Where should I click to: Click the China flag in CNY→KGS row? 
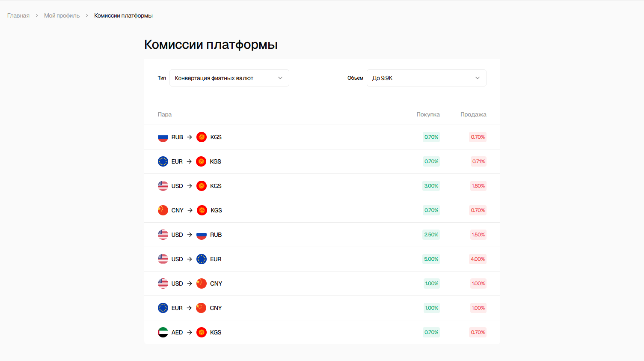click(163, 210)
